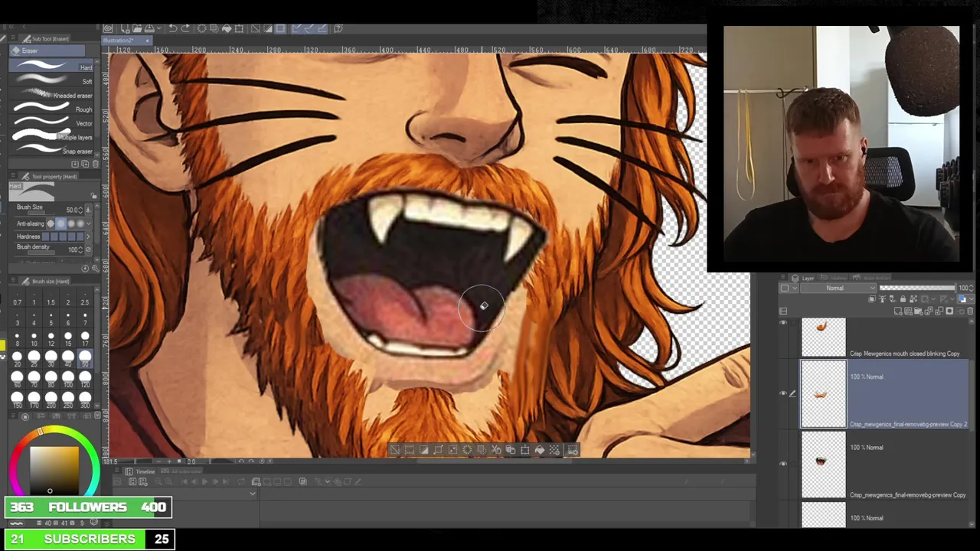Open the Clip Studio launcher icon
The height and width of the screenshot is (551, 980).
(x=108, y=28)
